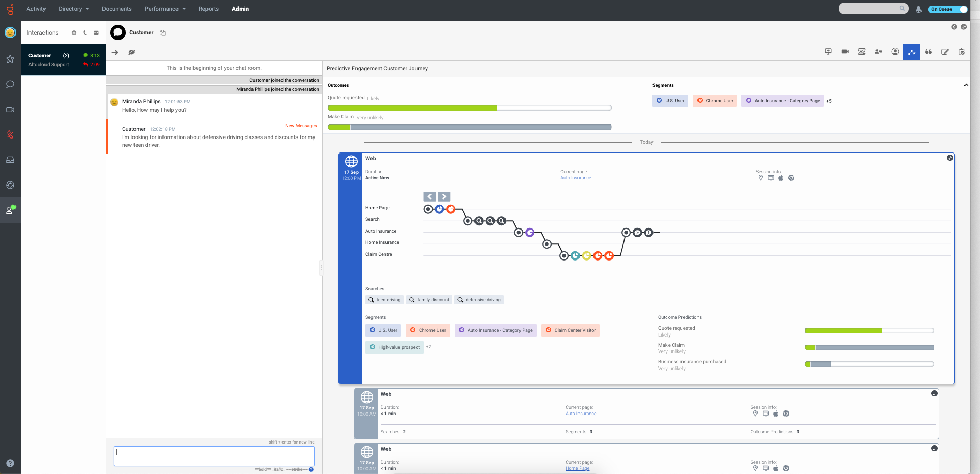Switch to the Admin menu item

pyautogui.click(x=240, y=9)
